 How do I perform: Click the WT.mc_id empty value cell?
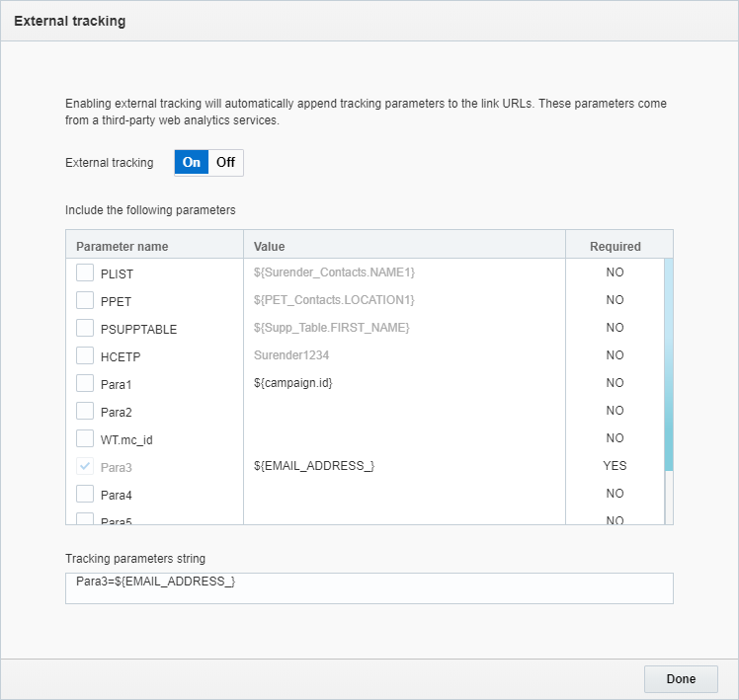403,438
